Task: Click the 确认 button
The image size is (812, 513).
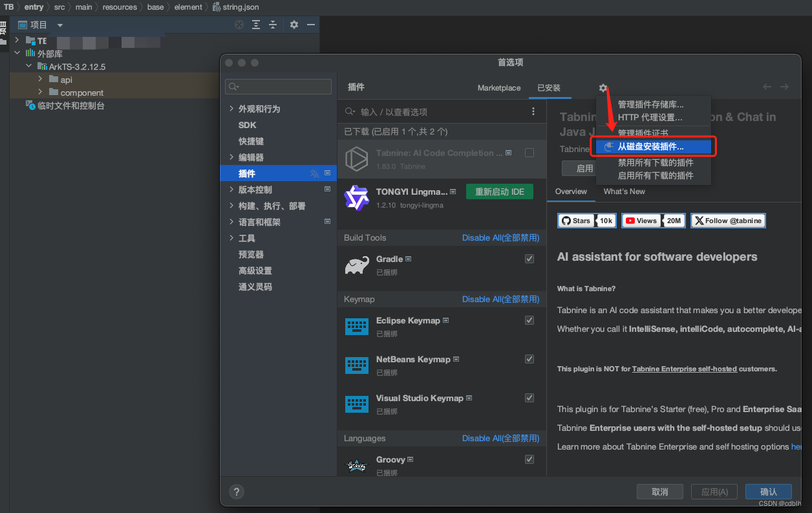Action: coord(769,492)
